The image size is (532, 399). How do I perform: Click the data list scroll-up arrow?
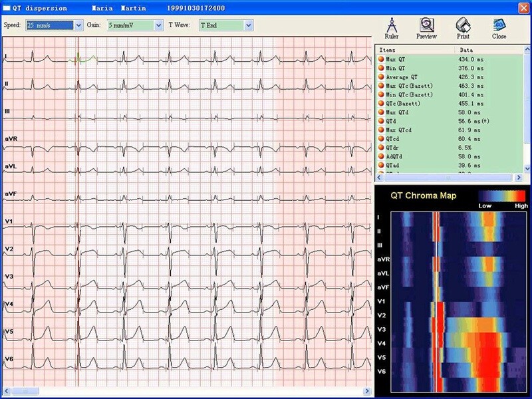[527, 49]
